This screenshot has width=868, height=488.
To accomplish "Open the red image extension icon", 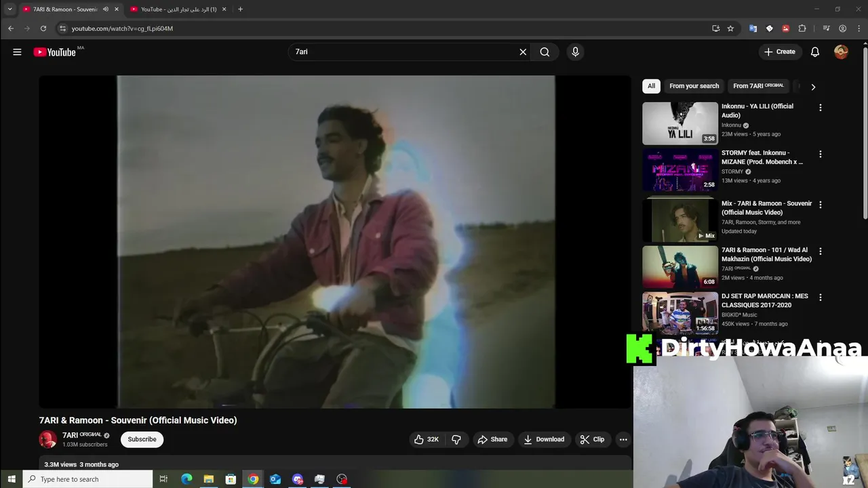I will [x=785, y=28].
